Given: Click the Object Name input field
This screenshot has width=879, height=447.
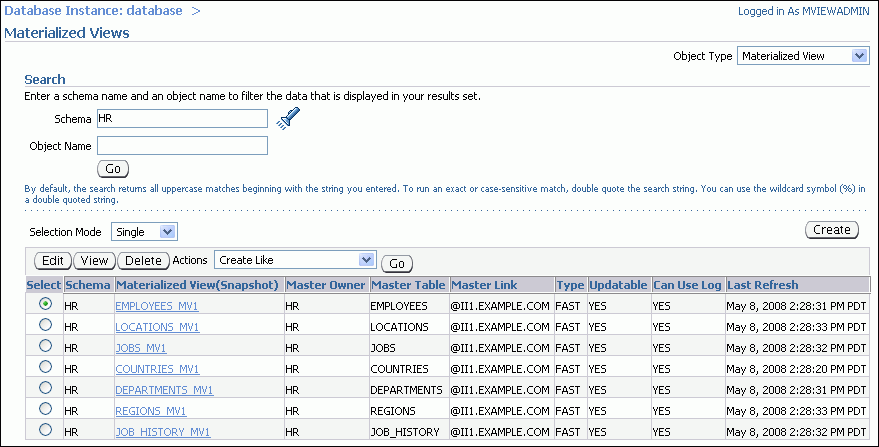Looking at the screenshot, I should (x=182, y=146).
